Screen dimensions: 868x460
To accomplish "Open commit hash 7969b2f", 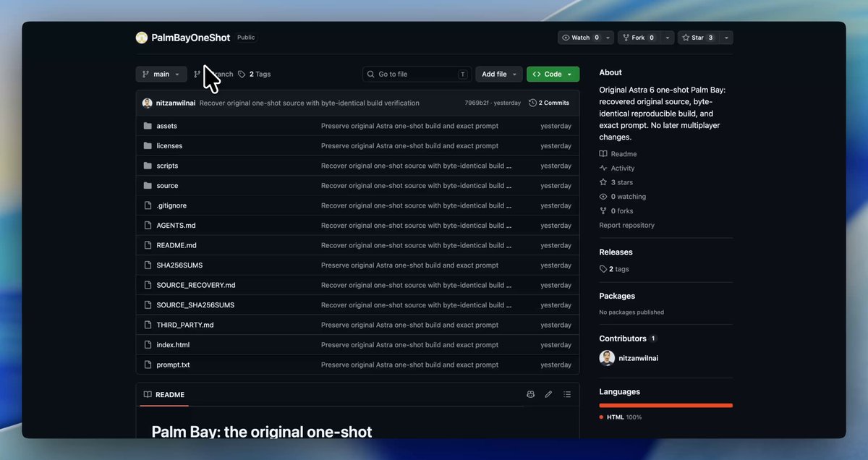I will (x=477, y=103).
